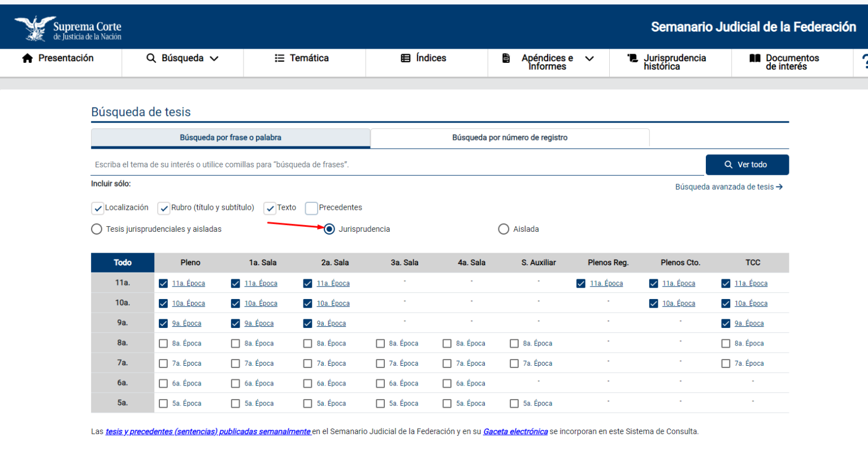Click the search phrase input field
This screenshot has width=868, height=463.
(396, 165)
